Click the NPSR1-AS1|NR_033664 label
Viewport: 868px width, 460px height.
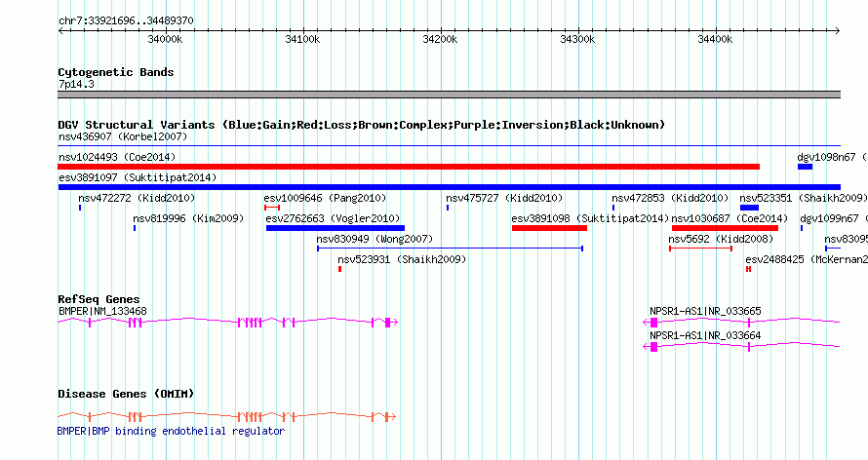click(x=705, y=335)
